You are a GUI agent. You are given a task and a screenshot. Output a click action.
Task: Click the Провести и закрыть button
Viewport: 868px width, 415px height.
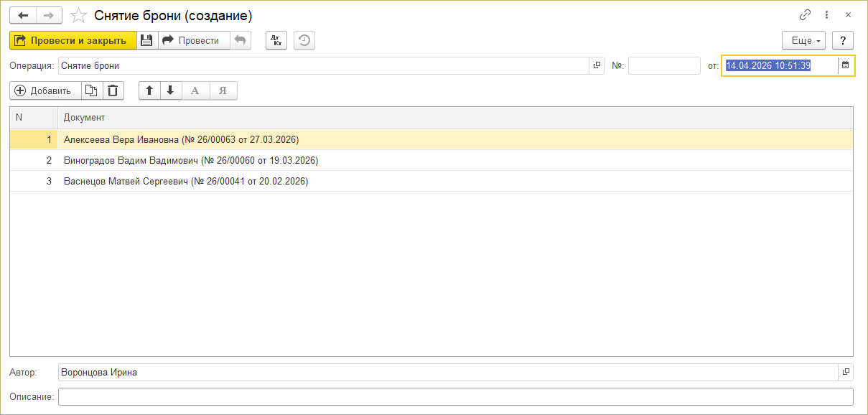point(73,40)
